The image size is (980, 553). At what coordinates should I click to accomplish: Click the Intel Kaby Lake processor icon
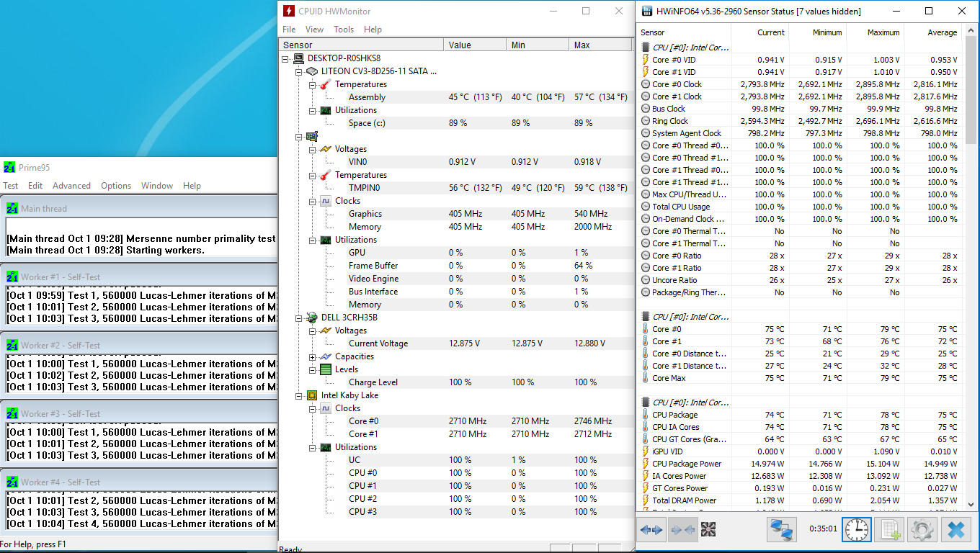pyautogui.click(x=312, y=395)
